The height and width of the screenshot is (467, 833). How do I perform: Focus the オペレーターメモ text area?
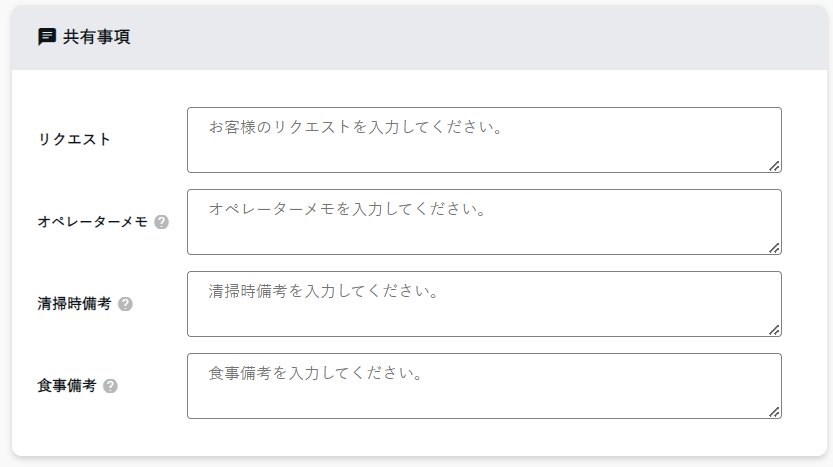[484, 222]
